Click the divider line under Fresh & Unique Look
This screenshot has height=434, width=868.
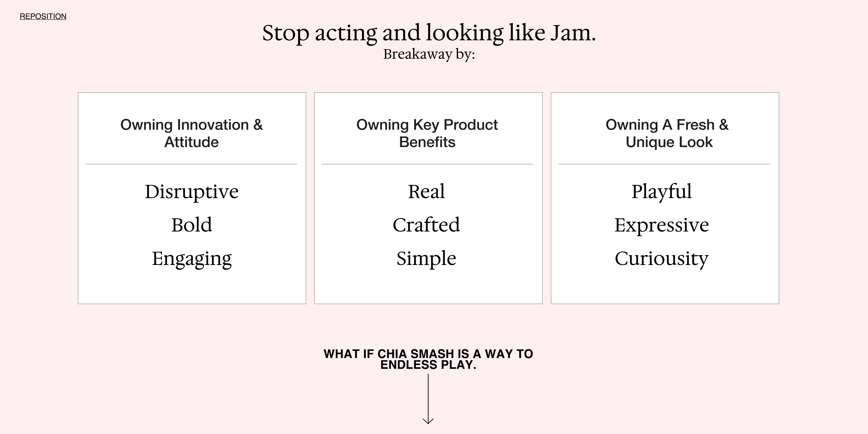[664, 164]
